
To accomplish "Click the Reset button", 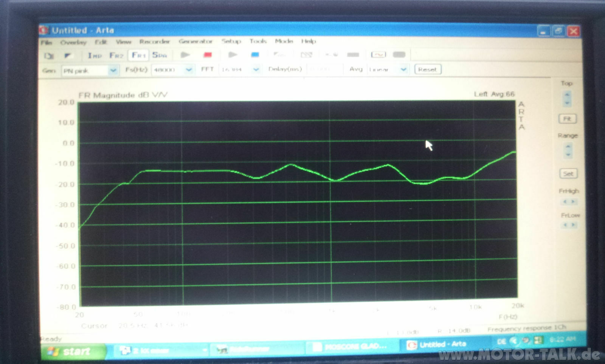I will coord(428,70).
